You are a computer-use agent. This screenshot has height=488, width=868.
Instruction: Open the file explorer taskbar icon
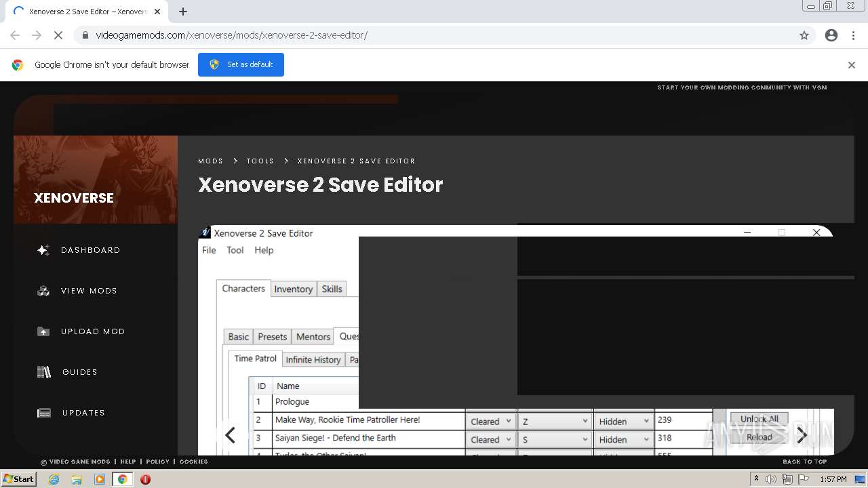pyautogui.click(x=77, y=479)
